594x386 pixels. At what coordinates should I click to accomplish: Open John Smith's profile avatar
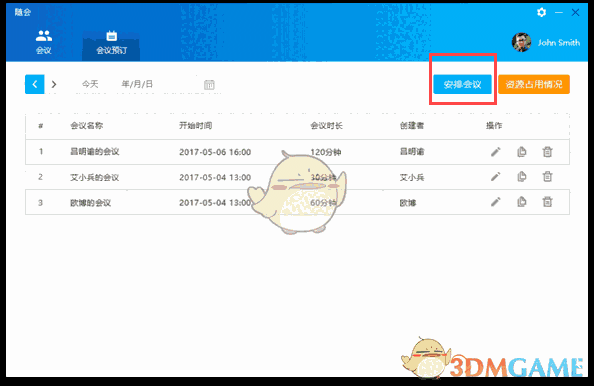(x=521, y=42)
